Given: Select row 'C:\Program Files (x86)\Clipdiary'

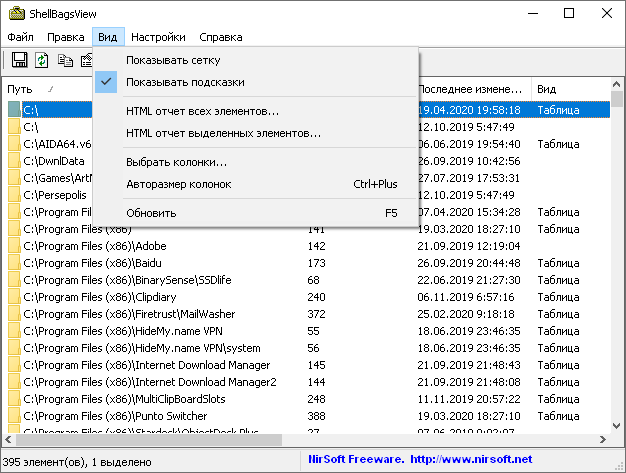Looking at the screenshot, I should 307,297.
